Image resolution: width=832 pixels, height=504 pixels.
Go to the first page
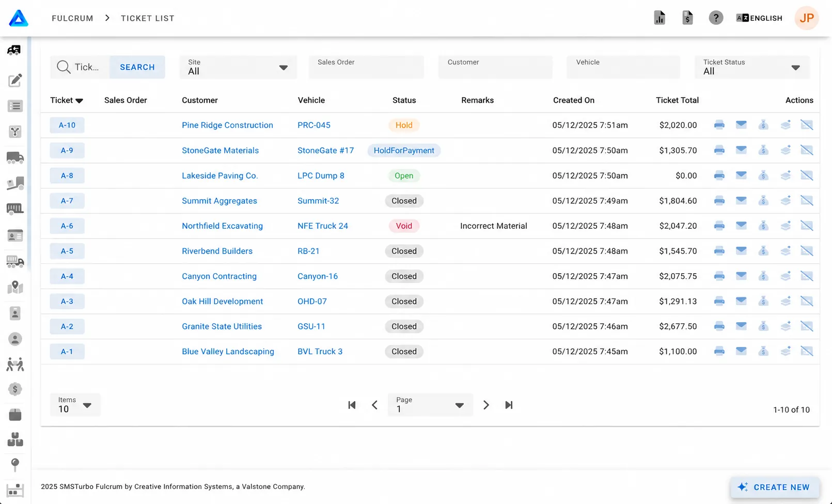[x=352, y=405]
